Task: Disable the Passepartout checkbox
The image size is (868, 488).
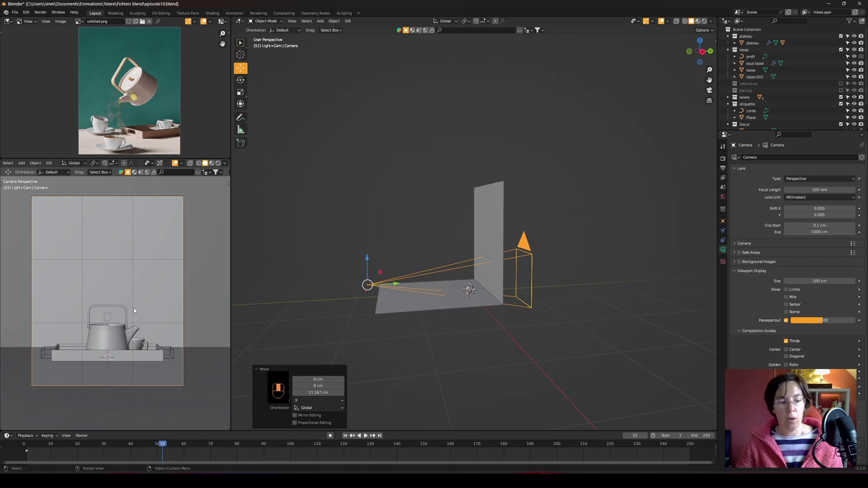Action: click(786, 320)
